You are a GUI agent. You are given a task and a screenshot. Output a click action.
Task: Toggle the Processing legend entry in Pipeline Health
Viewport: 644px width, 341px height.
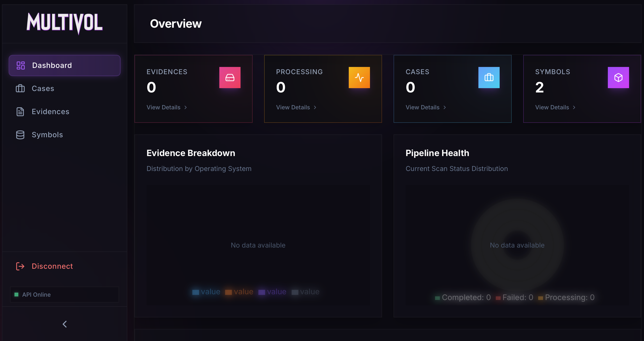coord(566,297)
